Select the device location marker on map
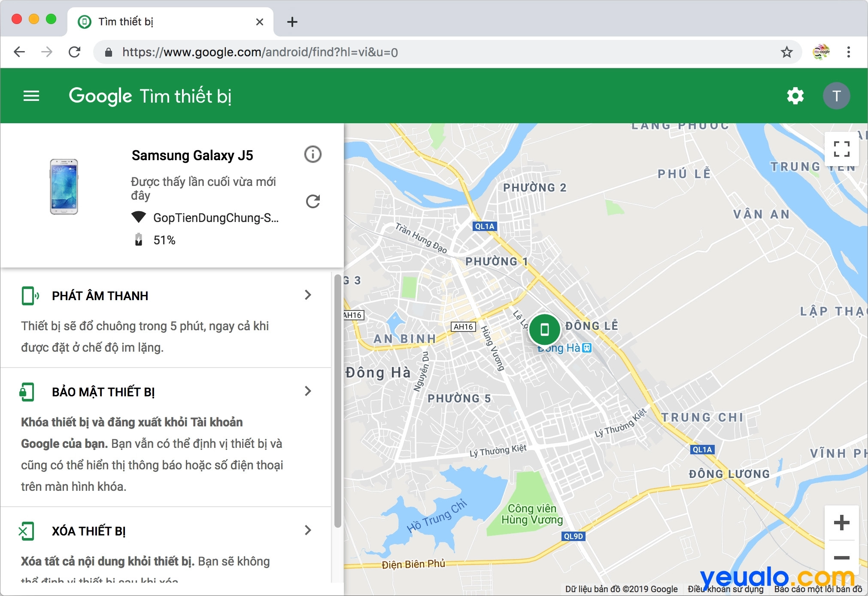 coord(544,329)
